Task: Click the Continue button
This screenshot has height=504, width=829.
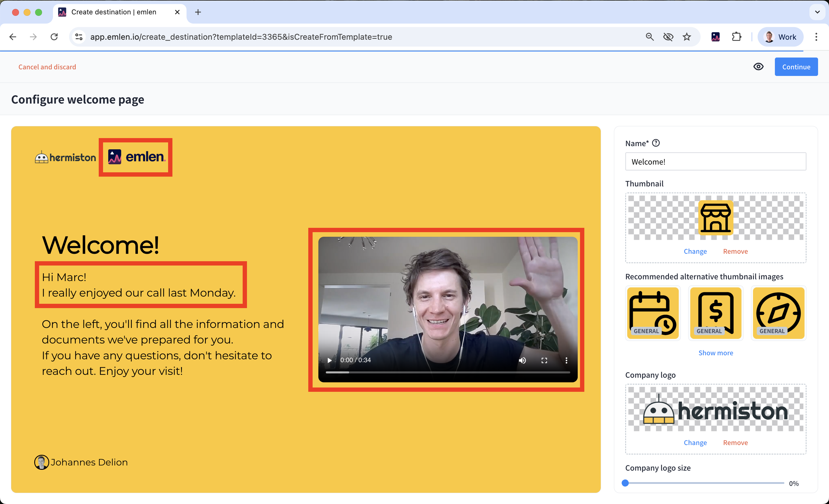Action: [796, 66]
